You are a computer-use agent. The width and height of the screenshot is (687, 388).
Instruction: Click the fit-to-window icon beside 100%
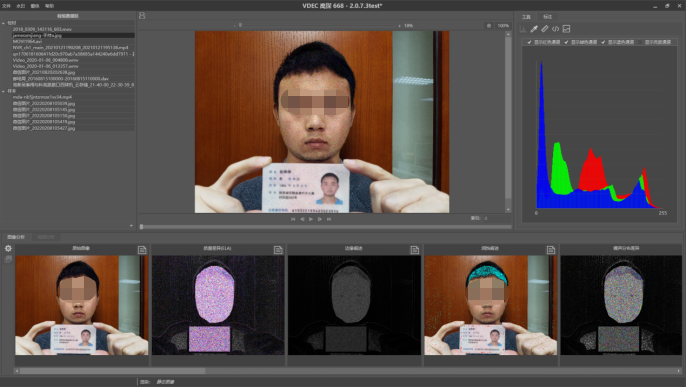click(x=489, y=26)
